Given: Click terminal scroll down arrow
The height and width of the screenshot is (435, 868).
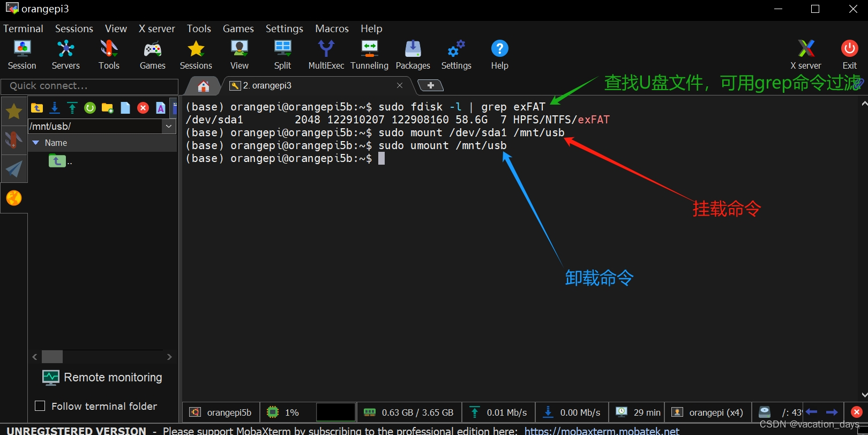Looking at the screenshot, I should click(x=864, y=395).
